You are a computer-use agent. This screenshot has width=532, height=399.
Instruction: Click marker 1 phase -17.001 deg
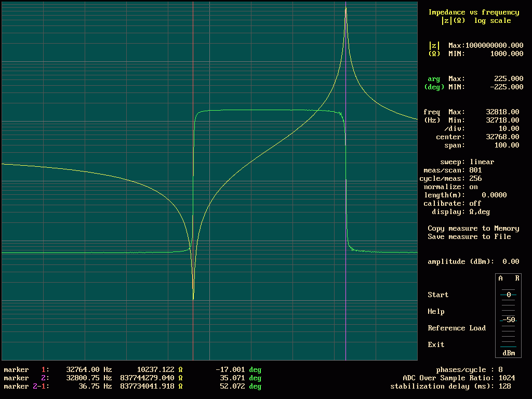coord(238,369)
